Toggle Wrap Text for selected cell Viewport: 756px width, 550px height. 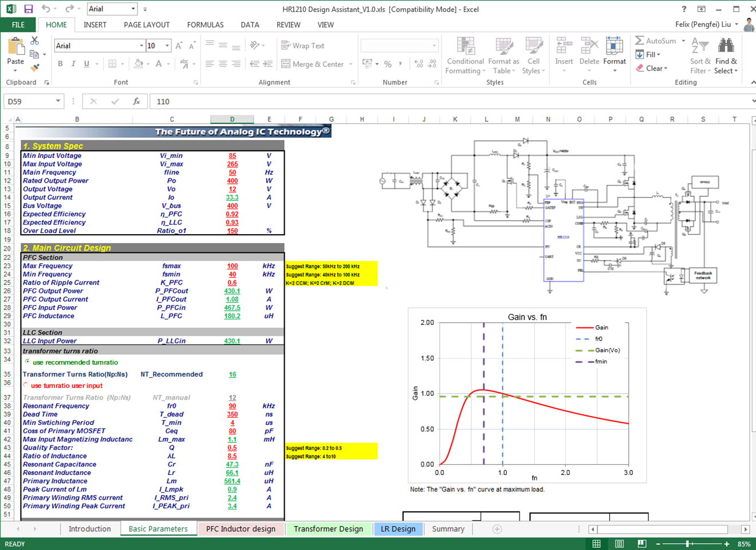303,46
